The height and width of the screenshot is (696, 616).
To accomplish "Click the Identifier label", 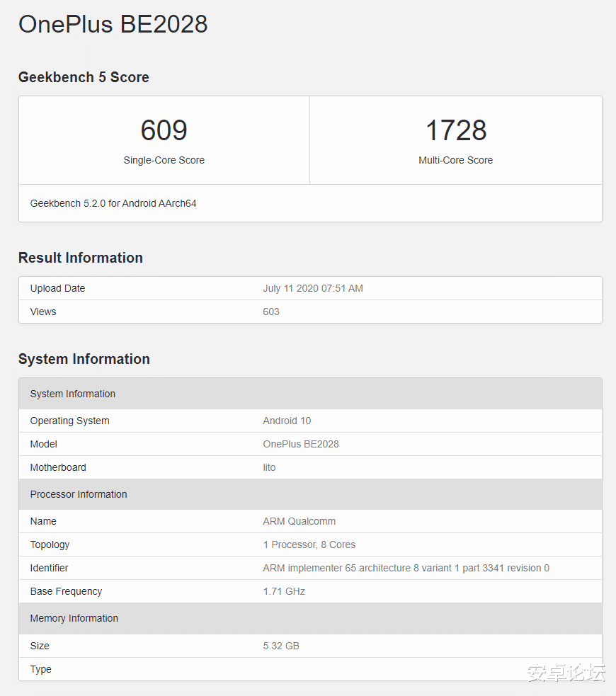I will coord(50,568).
